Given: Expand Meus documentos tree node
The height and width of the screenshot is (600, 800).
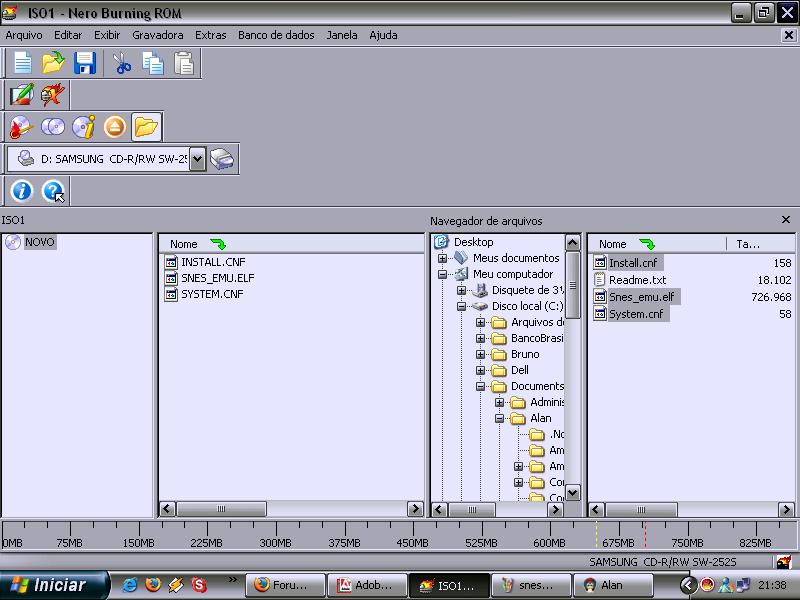Looking at the screenshot, I should (442, 258).
